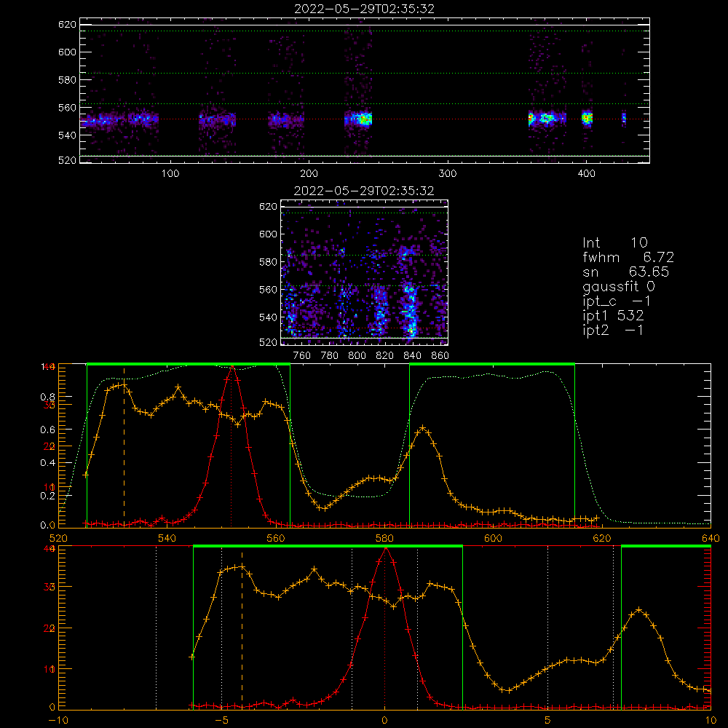This screenshot has height=728, width=728.
Task: Click y-axis label 540 on middle image
Action: [269, 317]
